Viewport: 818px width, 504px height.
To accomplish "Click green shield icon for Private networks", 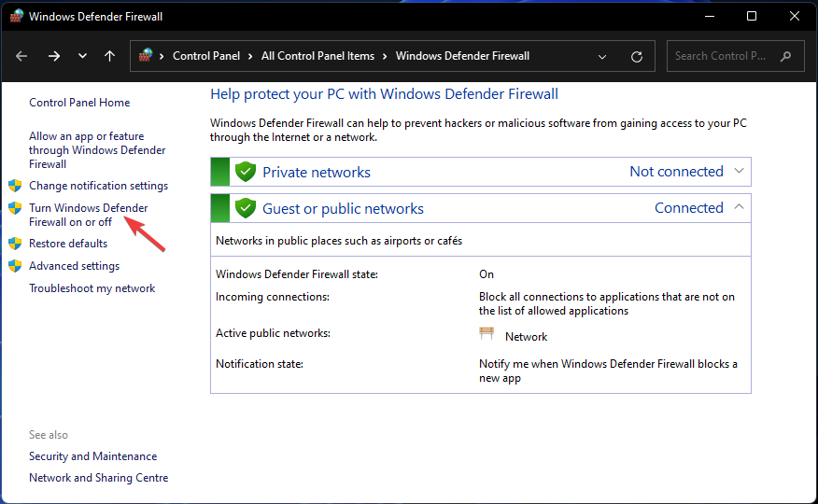I will pos(246,172).
